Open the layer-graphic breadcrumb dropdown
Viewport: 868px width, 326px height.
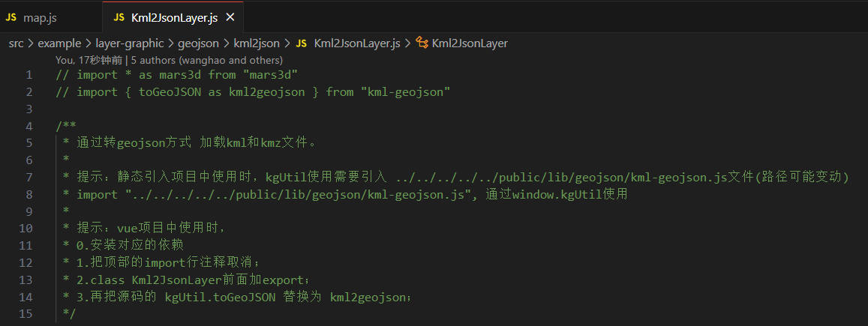pos(129,43)
